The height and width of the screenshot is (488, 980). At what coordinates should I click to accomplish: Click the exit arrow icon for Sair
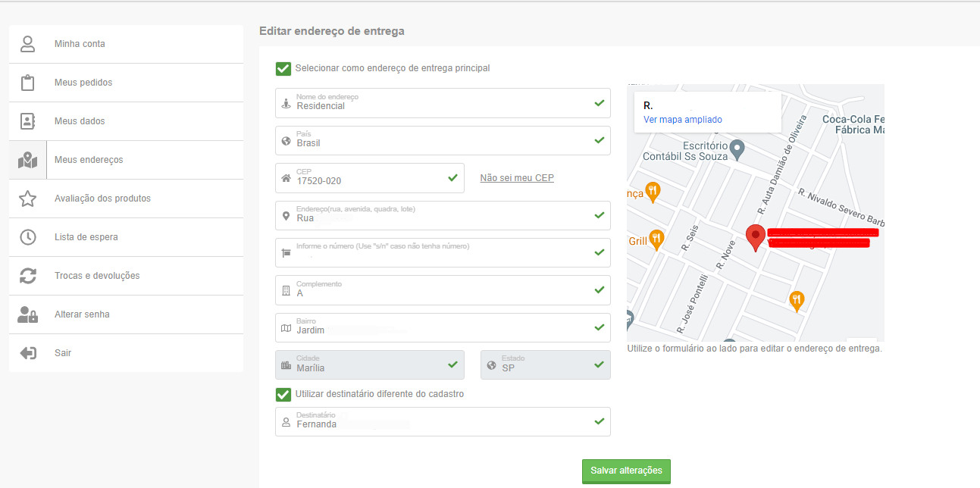click(x=28, y=353)
